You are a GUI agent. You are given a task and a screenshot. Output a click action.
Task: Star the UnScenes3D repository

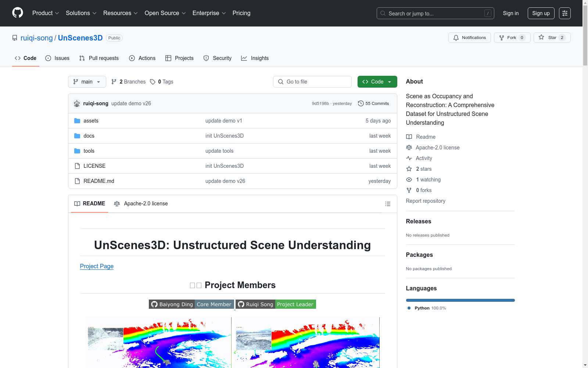click(552, 38)
